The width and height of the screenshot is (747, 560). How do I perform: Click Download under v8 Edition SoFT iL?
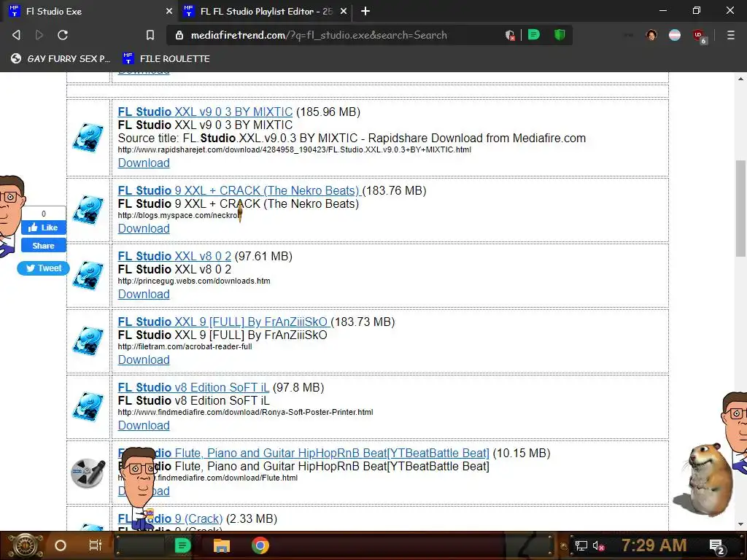pos(144,426)
